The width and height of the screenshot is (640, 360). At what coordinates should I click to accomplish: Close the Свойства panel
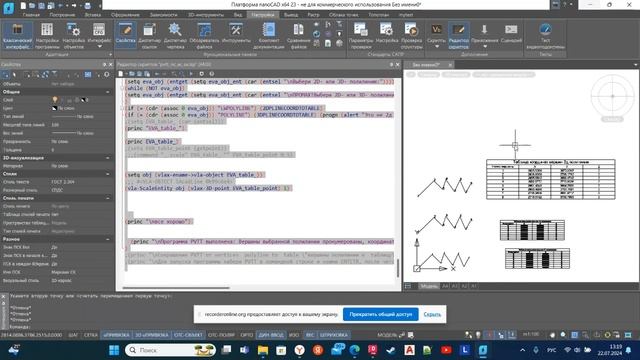(x=111, y=64)
